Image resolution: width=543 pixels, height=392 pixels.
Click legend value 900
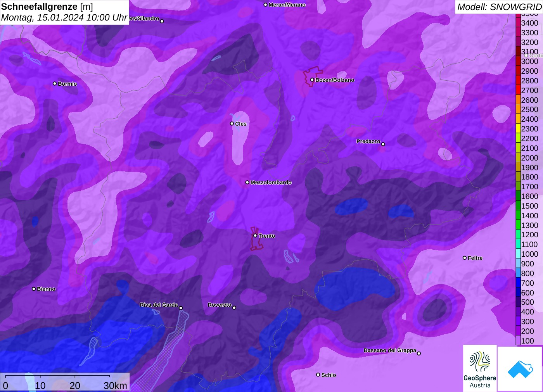tap(527, 264)
